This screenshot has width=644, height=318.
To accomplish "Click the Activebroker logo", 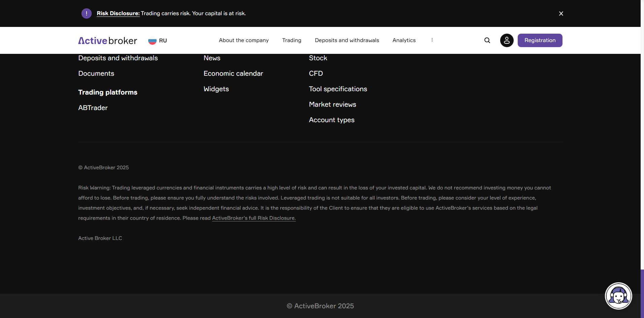I will coord(108,41).
